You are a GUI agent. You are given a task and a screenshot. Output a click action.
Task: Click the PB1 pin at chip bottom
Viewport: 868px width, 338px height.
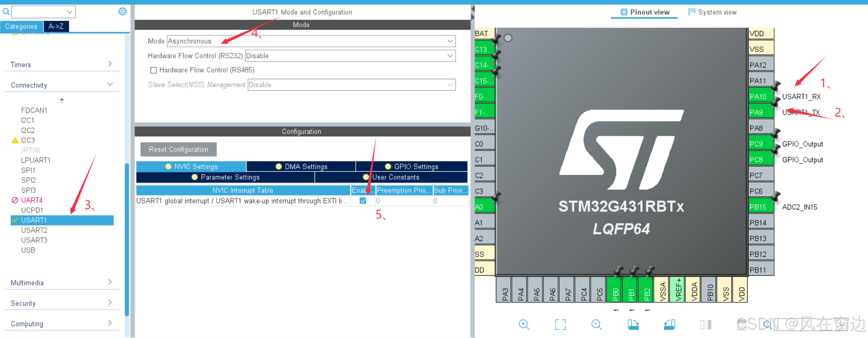(x=631, y=289)
